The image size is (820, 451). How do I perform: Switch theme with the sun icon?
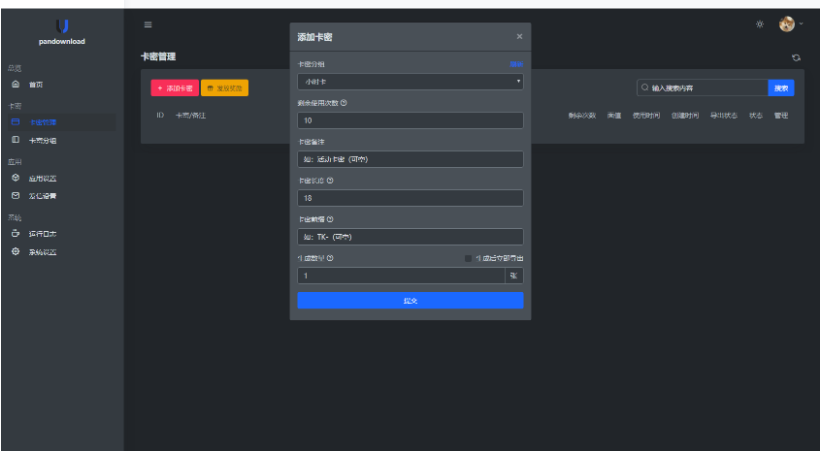(x=760, y=24)
